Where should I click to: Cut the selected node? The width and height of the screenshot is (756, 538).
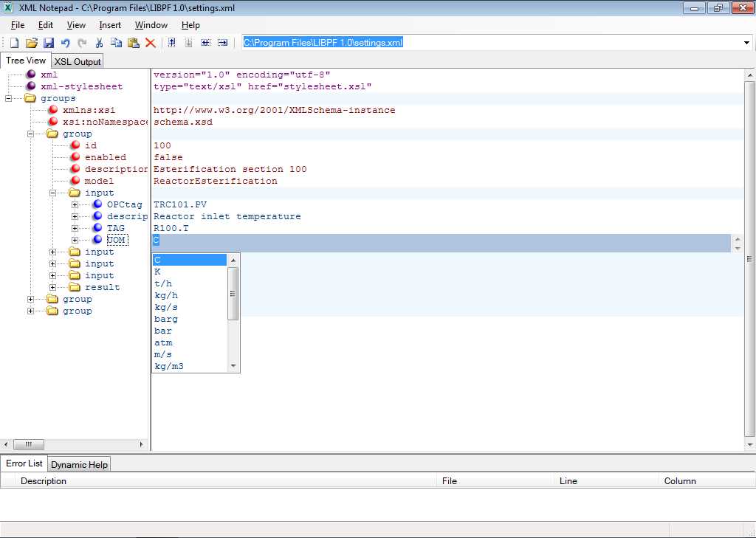99,42
